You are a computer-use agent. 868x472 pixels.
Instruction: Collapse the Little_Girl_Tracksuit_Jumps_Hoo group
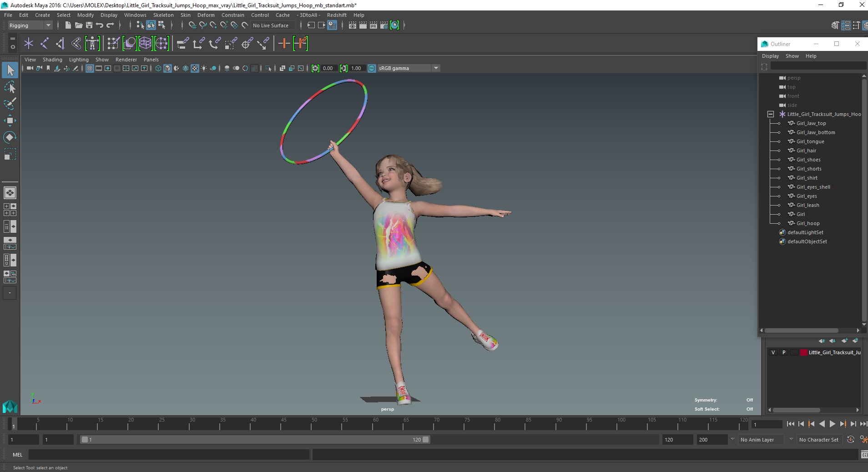click(x=771, y=114)
